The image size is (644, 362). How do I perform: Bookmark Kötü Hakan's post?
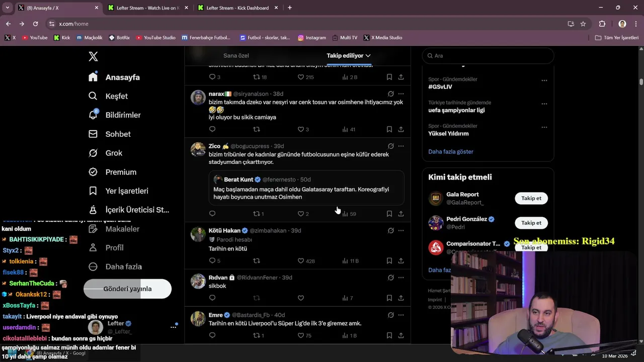[389, 261]
